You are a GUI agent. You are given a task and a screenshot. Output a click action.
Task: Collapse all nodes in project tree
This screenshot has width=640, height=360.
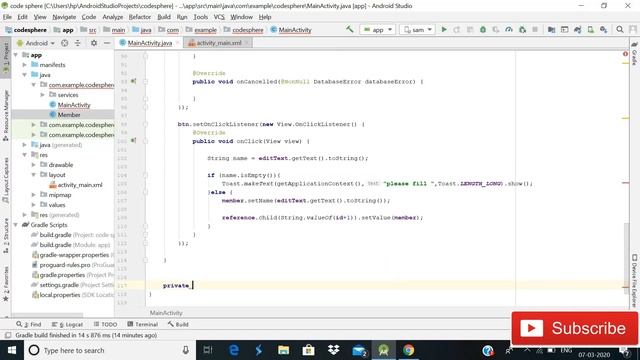coord(78,43)
